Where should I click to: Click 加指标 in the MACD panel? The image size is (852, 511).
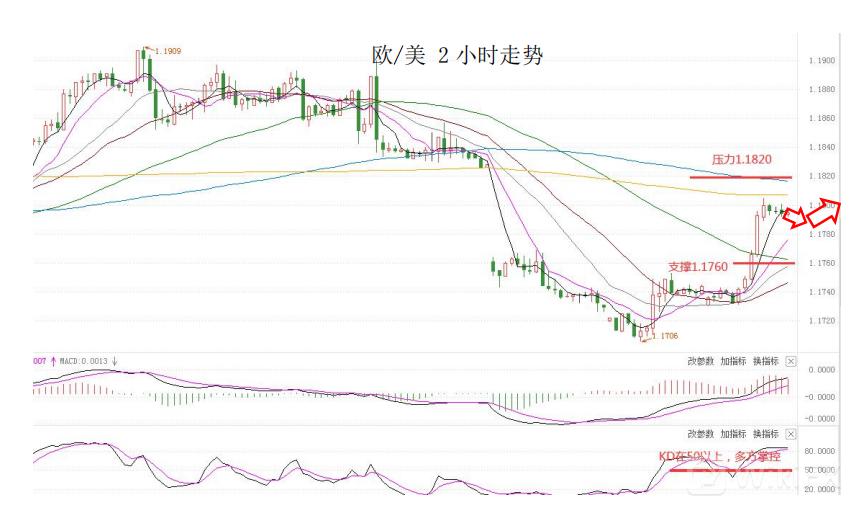(x=733, y=361)
